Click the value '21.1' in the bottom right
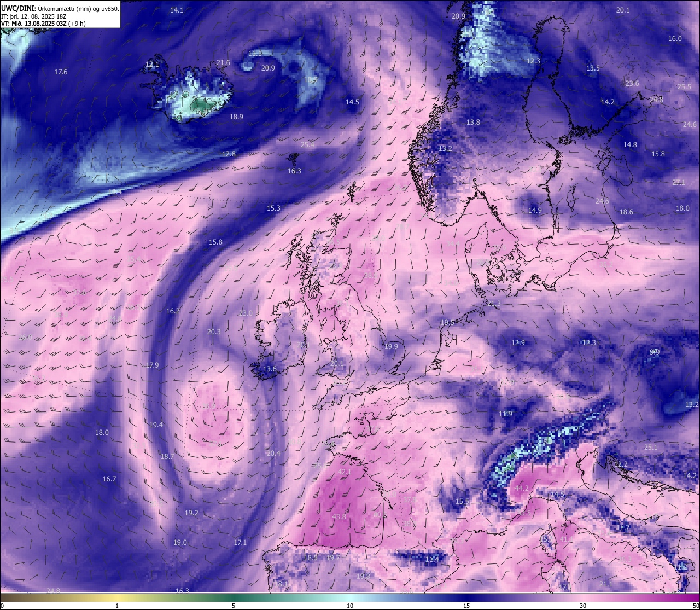Viewport: 700px width, 610px height. pyautogui.click(x=605, y=584)
